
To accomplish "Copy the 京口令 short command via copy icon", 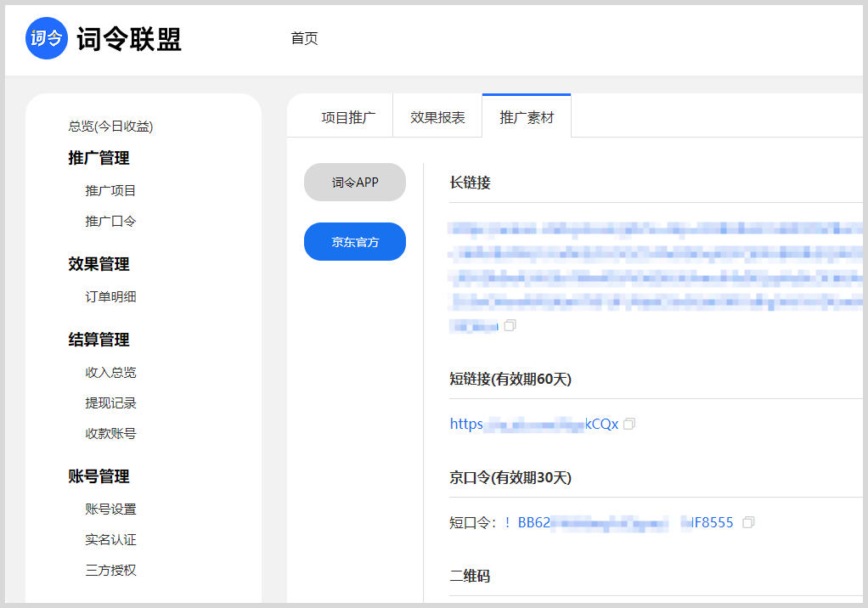I will (748, 523).
